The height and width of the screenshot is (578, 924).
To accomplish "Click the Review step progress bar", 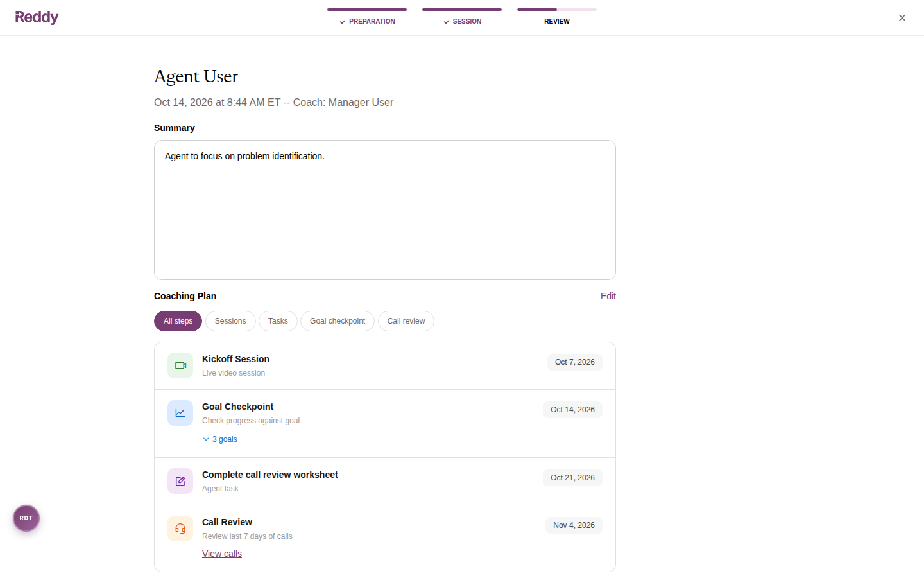I will tap(557, 10).
